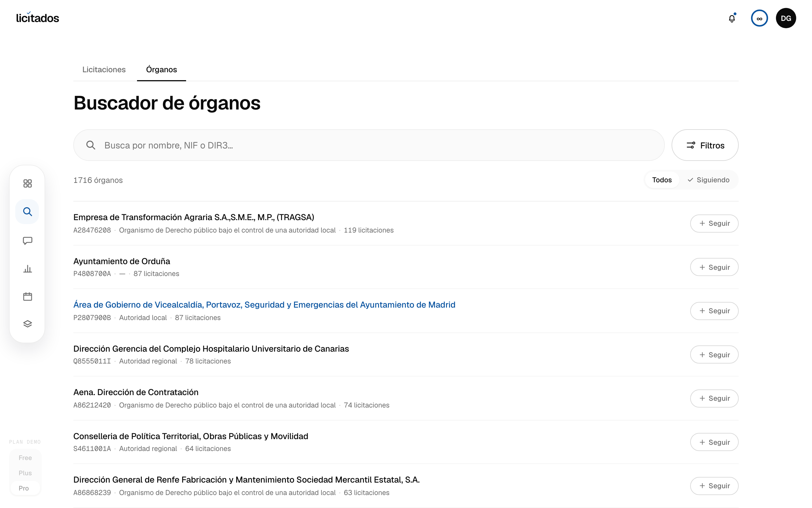812x508 pixels.
Task: Open Dirección Gerencia Complejo Hospitalario Canarias
Action: [211, 349]
